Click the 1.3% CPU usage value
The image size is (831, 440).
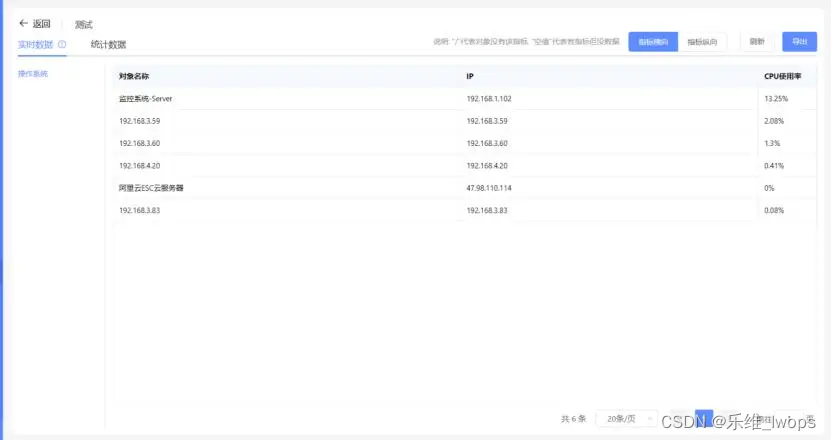pyautogui.click(x=772, y=143)
